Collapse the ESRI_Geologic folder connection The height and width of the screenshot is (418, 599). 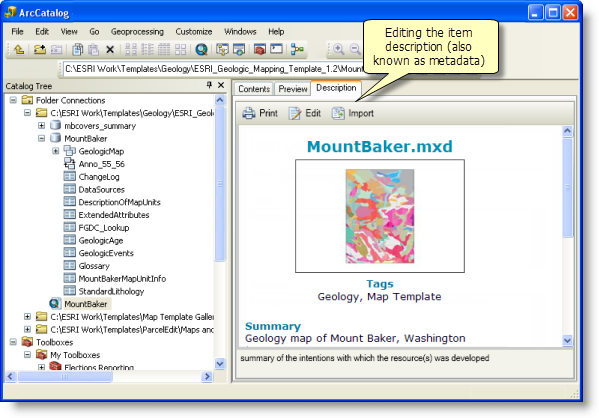point(27,113)
